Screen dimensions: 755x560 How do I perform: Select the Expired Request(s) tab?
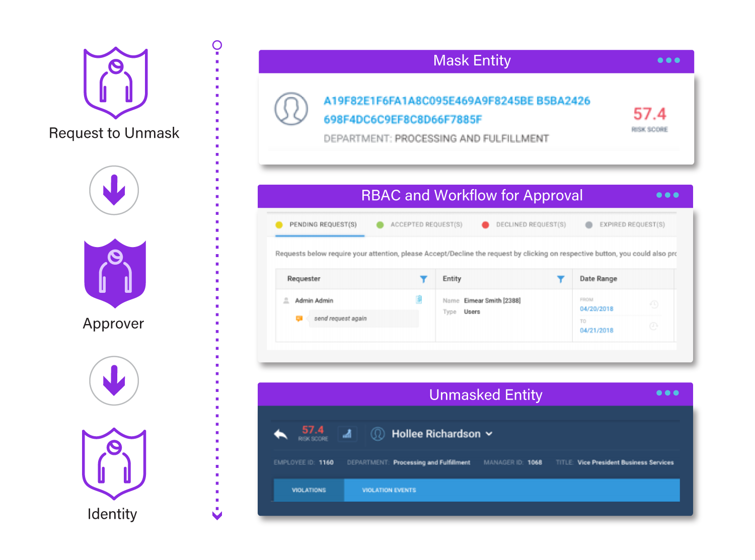(632, 225)
